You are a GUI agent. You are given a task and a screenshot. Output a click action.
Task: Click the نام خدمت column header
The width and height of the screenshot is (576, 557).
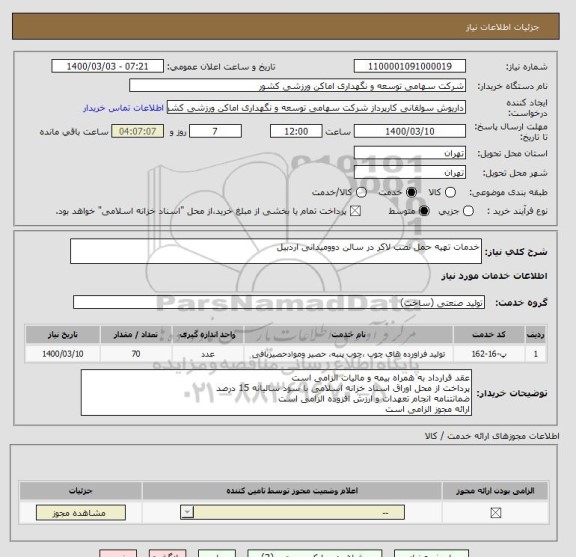point(349,334)
